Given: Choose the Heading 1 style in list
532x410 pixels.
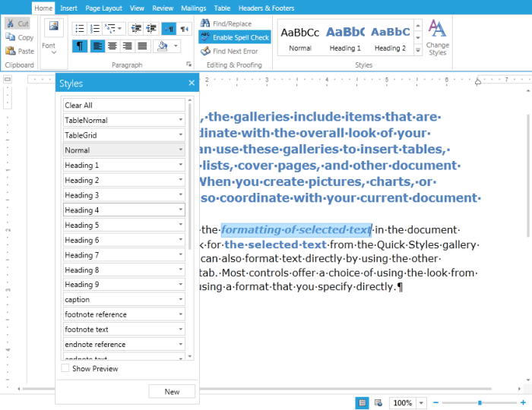Looking at the screenshot, I should tap(124, 165).
